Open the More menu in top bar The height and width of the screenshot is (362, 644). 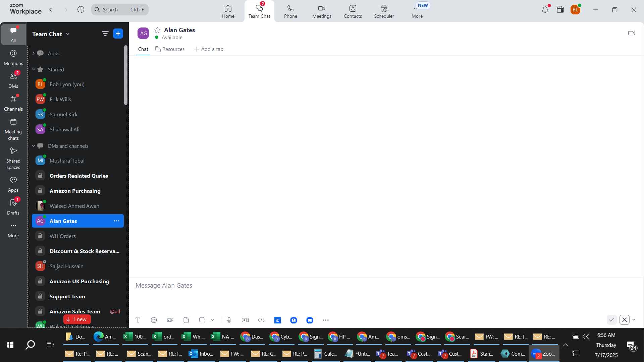tap(417, 11)
